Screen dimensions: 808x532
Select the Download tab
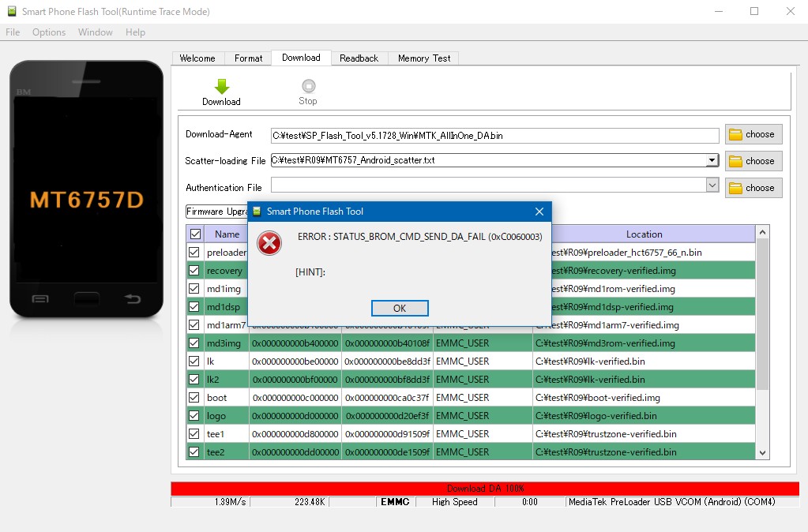coord(301,58)
